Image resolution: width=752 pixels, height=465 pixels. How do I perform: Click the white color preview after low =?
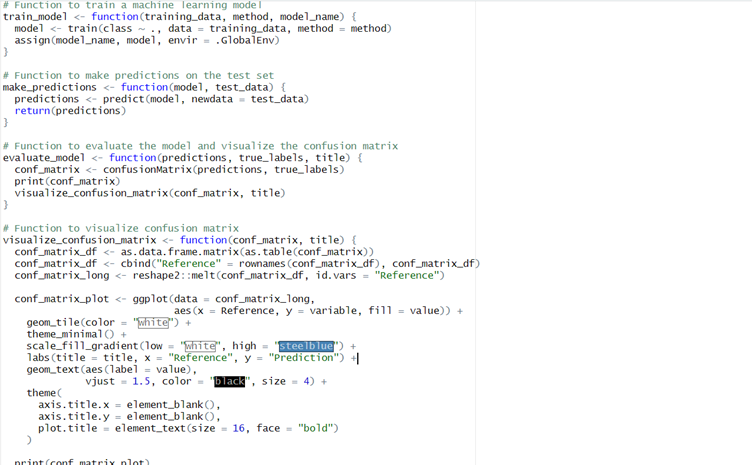(x=200, y=346)
